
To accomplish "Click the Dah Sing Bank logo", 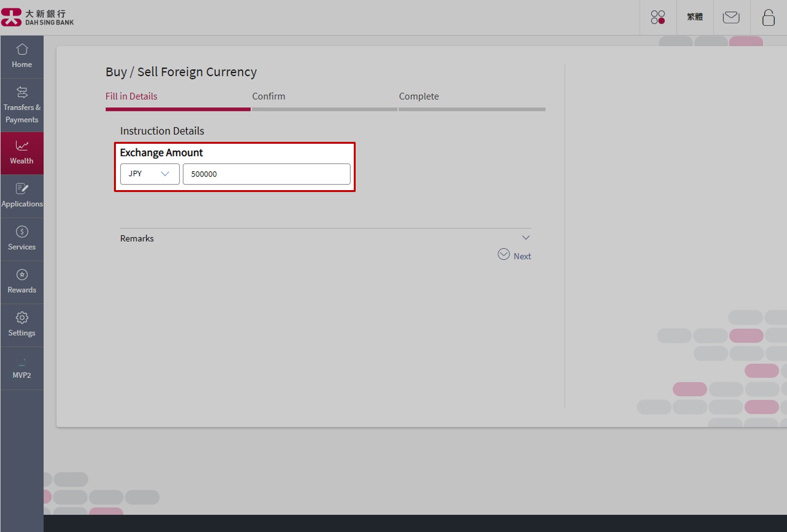I will tap(37, 17).
